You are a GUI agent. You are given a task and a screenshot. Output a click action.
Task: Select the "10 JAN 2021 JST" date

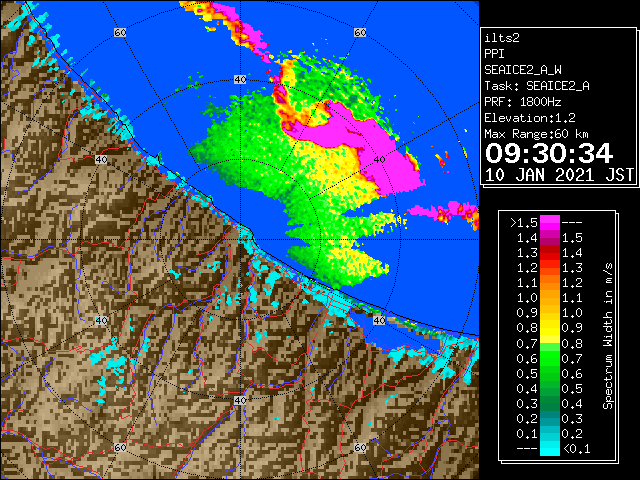pos(559,175)
